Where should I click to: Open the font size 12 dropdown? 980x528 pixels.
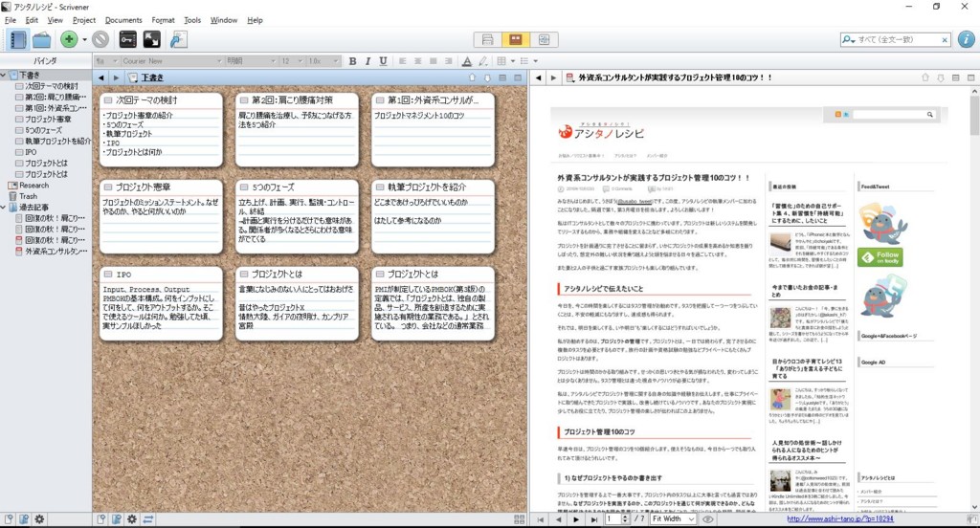[x=291, y=60]
